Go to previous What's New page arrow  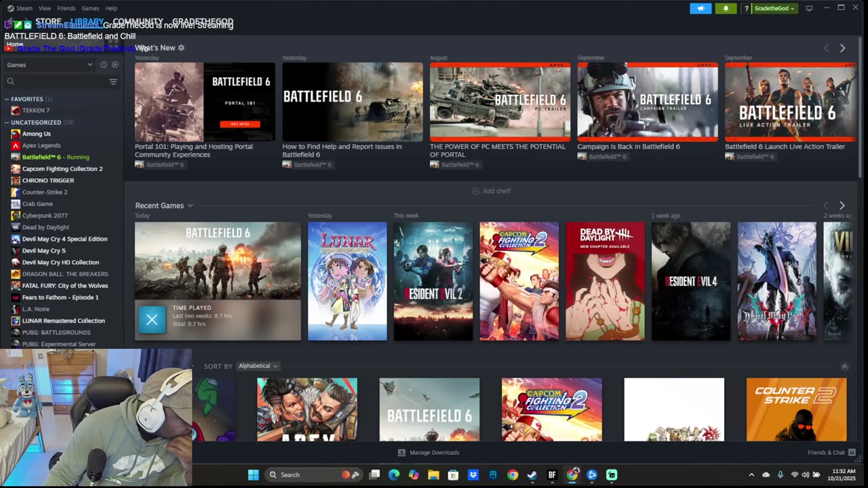pyautogui.click(x=826, y=48)
